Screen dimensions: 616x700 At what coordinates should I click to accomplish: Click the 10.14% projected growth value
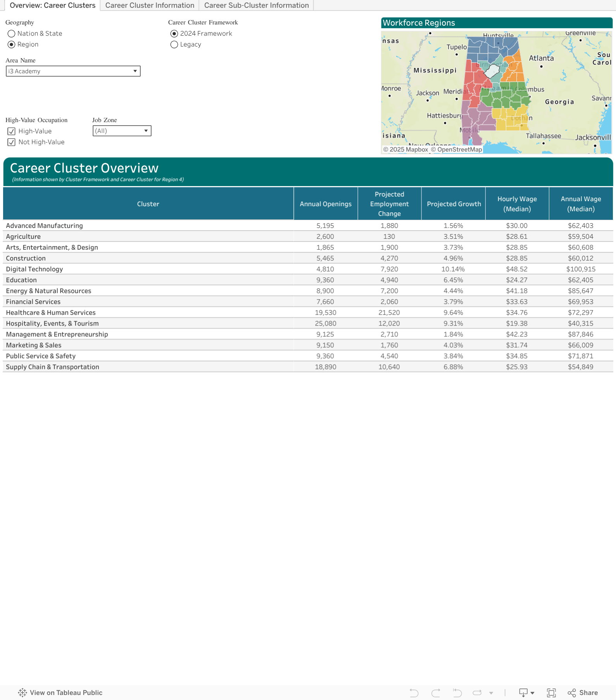[453, 269]
